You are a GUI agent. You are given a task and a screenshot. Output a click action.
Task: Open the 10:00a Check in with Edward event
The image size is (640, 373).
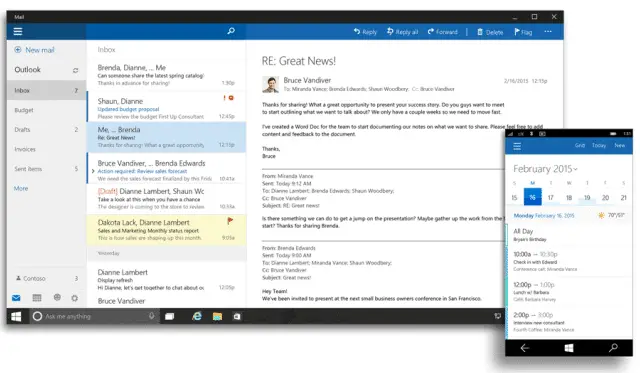tap(569, 261)
